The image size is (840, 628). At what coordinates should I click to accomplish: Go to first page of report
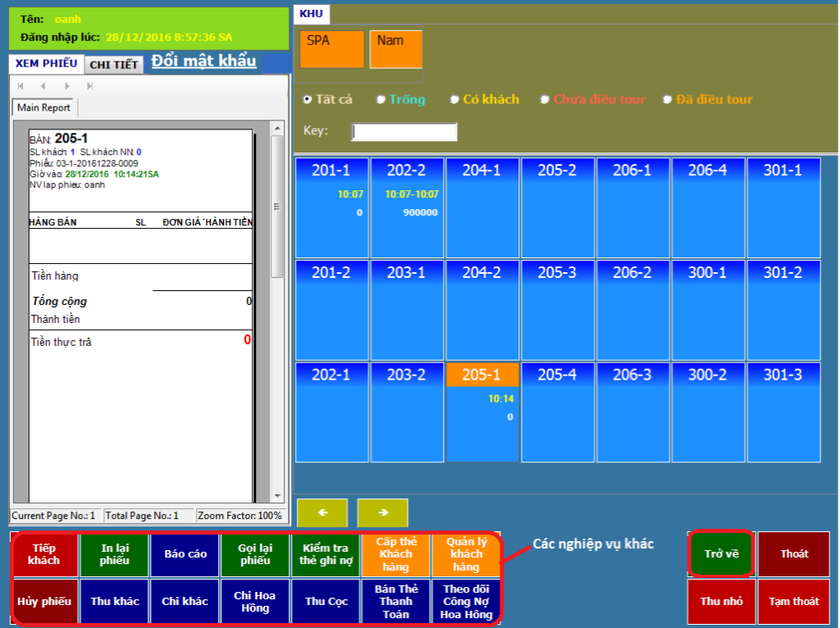(21, 86)
